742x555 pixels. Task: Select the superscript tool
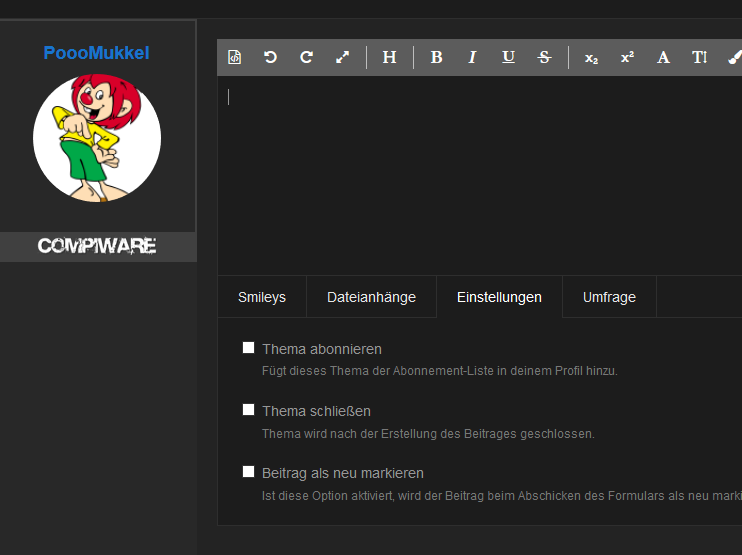point(627,57)
